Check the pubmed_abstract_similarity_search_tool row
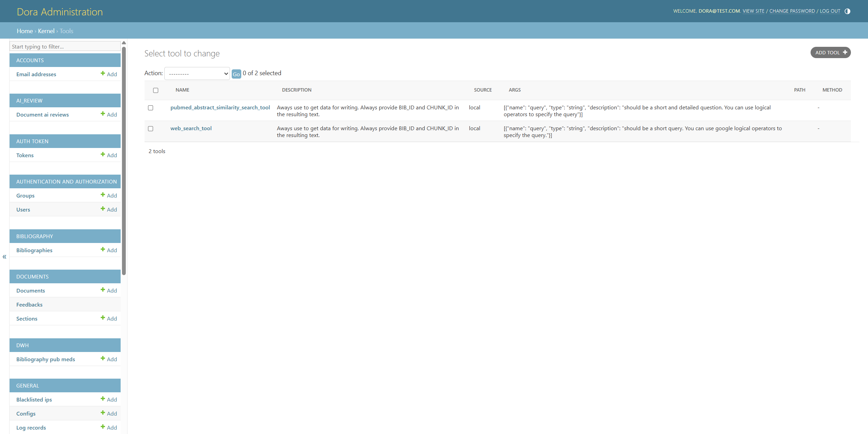The image size is (868, 434). pyautogui.click(x=150, y=108)
